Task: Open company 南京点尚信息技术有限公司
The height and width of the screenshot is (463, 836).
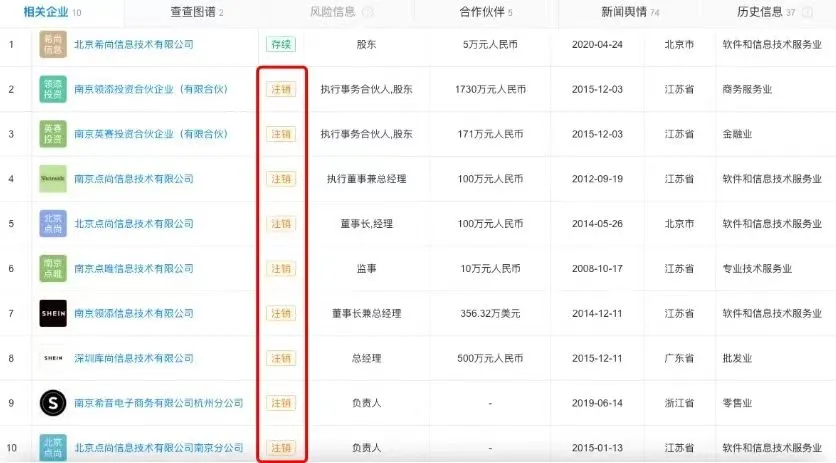Action: click(133, 179)
